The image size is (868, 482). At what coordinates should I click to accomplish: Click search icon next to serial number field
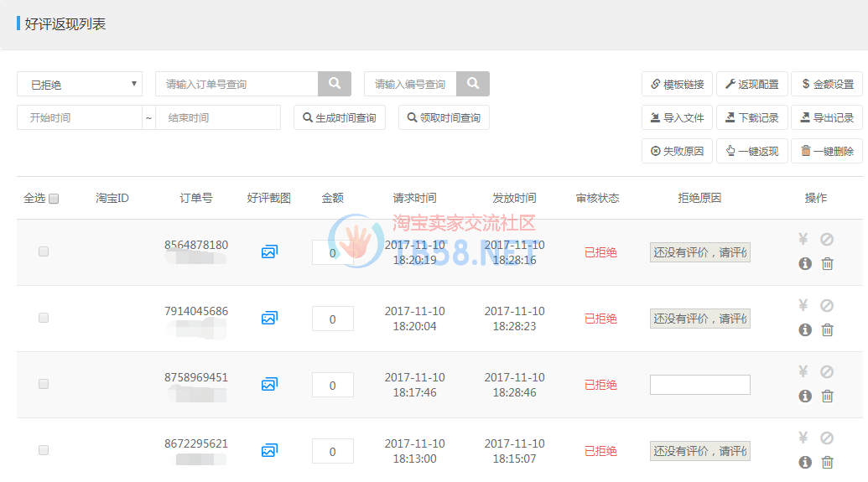tap(473, 84)
